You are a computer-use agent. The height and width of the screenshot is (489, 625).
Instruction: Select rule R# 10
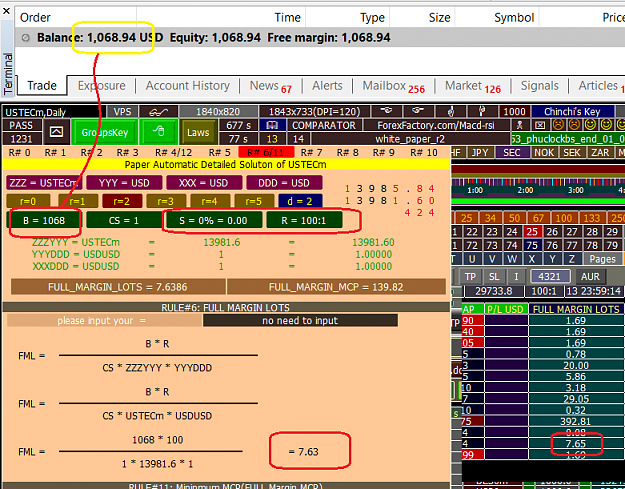pyautogui.click(x=424, y=152)
